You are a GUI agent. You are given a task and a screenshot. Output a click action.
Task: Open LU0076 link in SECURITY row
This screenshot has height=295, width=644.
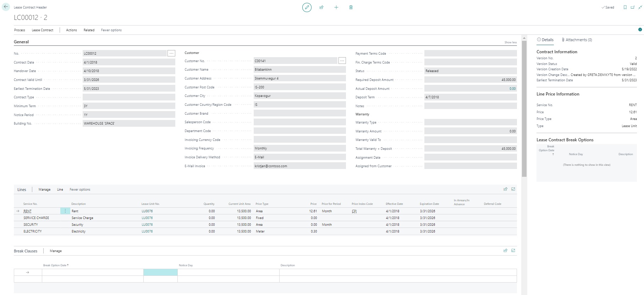pyautogui.click(x=147, y=225)
